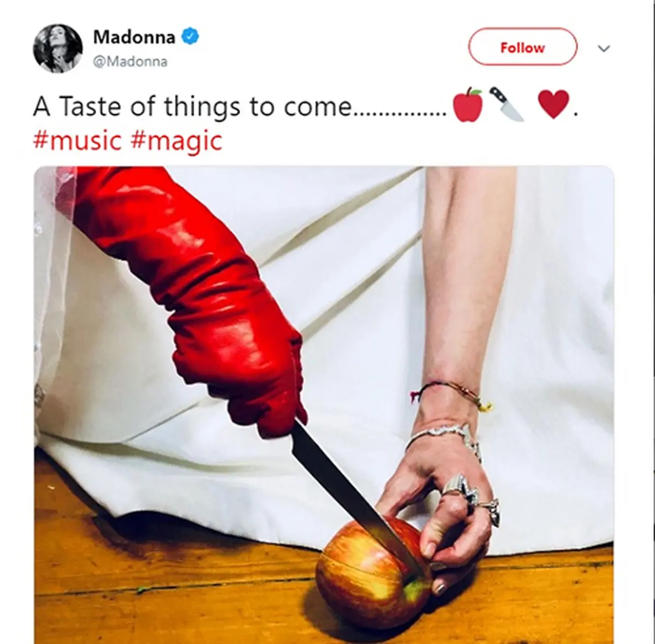This screenshot has width=655, height=644.
Task: Open Madonna's round profile avatar
Action: [x=58, y=48]
